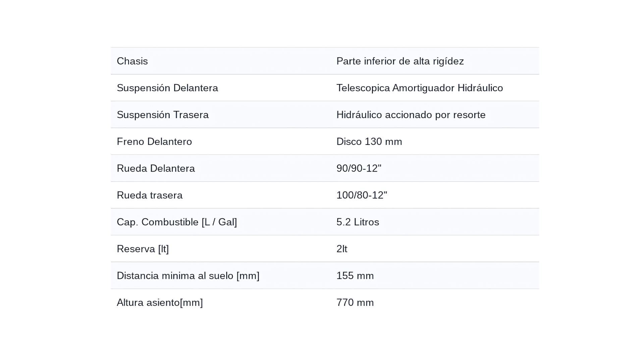Select the 'Altura asiento[mm]' label
The width and height of the screenshot is (644, 362).
click(160, 302)
